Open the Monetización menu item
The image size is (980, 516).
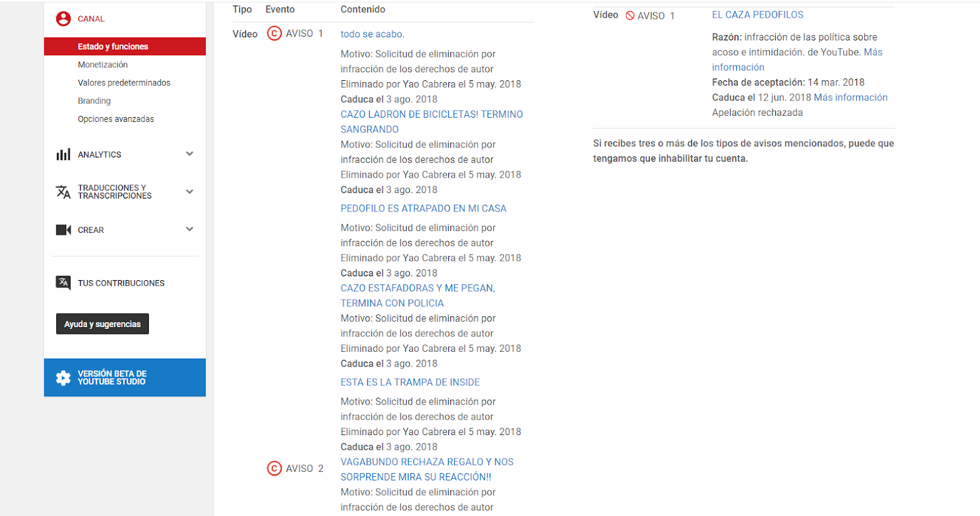pos(103,64)
